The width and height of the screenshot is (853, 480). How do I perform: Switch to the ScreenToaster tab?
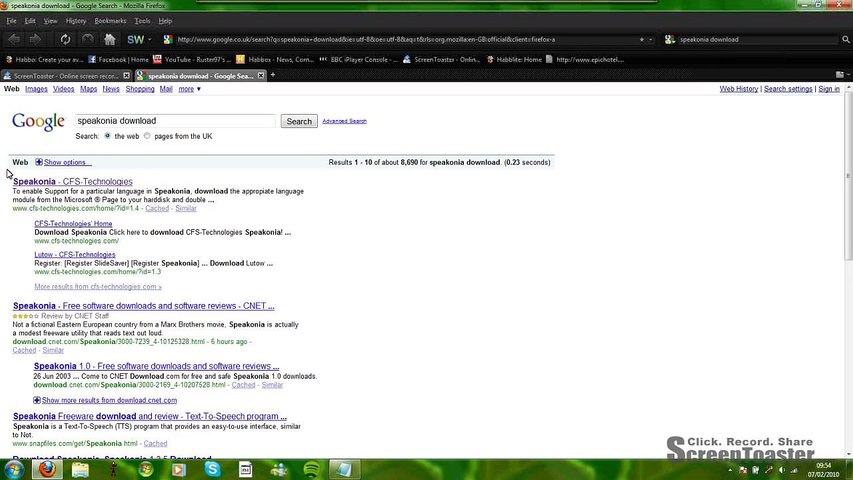tap(66, 76)
